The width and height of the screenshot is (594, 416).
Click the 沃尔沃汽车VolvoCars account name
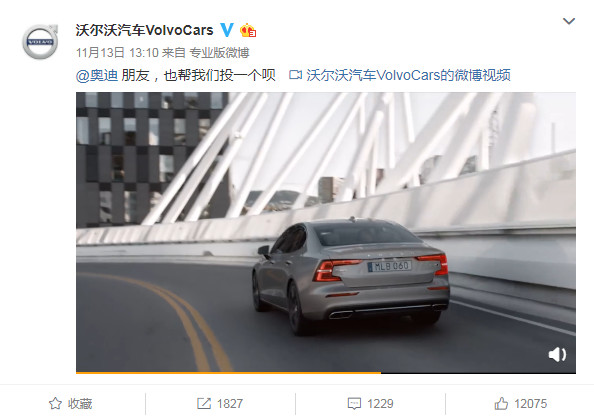[x=144, y=30]
